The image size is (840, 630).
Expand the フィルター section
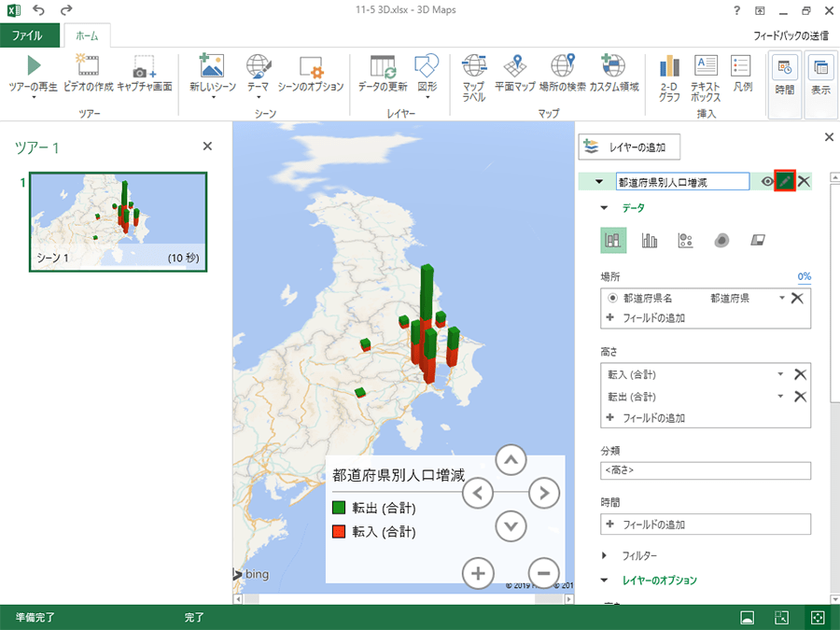pyautogui.click(x=605, y=555)
